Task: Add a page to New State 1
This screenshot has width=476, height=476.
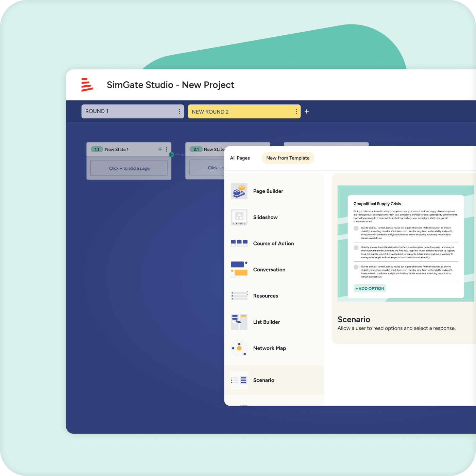Action: click(160, 149)
